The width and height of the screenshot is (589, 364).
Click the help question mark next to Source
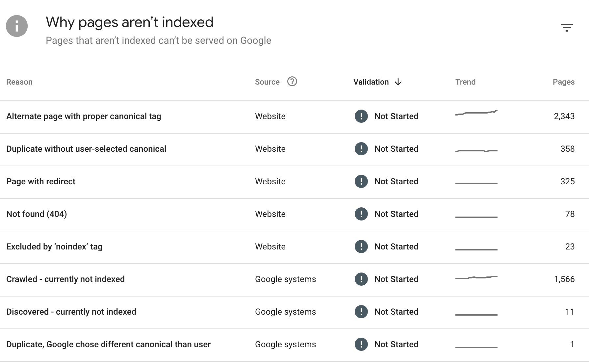coord(293,82)
